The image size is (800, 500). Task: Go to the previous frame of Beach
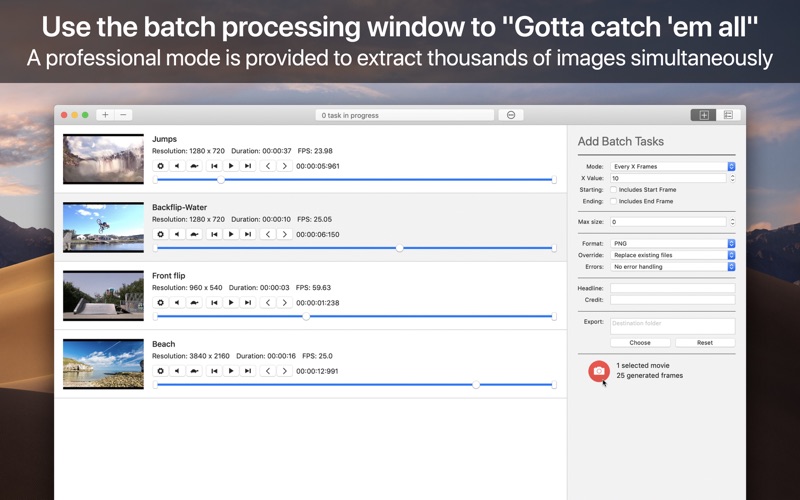pos(268,371)
